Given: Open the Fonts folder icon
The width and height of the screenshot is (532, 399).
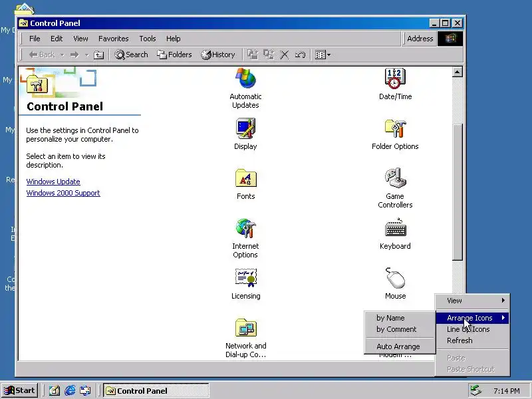Looking at the screenshot, I should tap(245, 184).
